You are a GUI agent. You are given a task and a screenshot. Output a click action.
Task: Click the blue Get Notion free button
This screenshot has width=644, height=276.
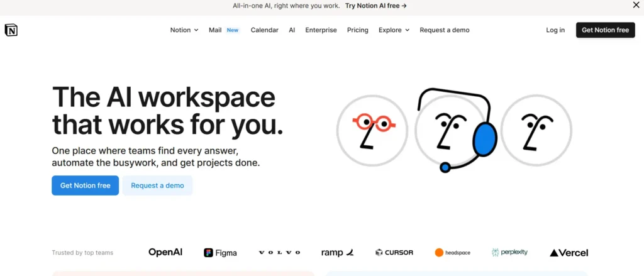85,185
